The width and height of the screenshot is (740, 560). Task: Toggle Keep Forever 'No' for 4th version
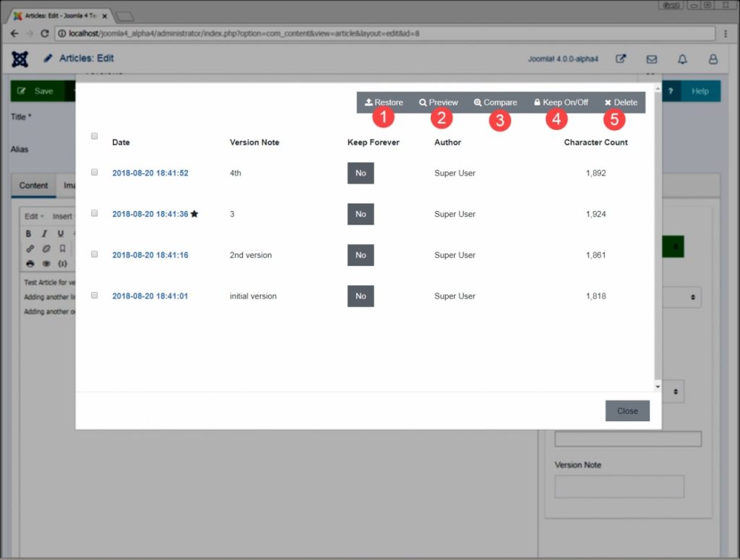pos(361,173)
